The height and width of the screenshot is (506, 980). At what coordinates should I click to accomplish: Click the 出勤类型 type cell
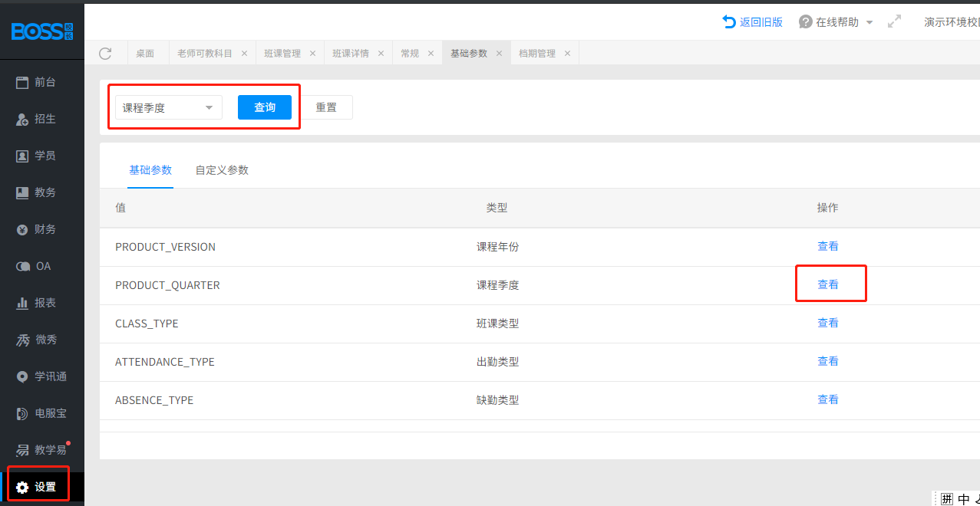pyautogui.click(x=497, y=362)
